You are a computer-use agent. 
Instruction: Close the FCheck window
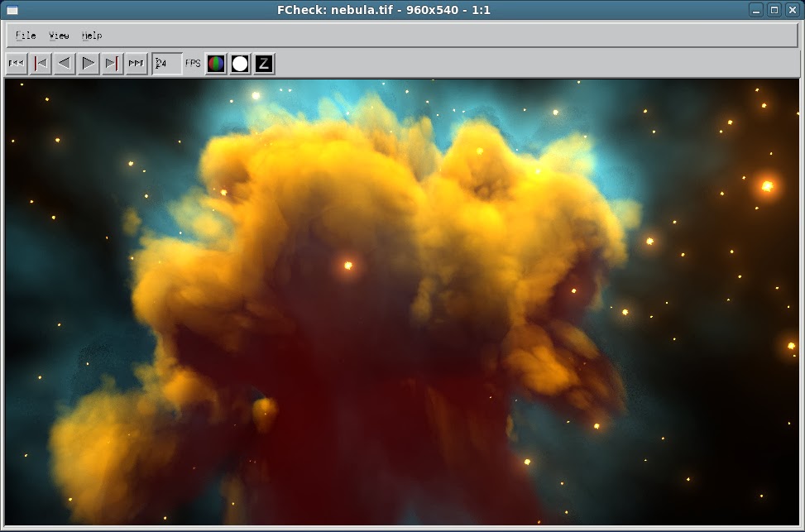[x=793, y=10]
